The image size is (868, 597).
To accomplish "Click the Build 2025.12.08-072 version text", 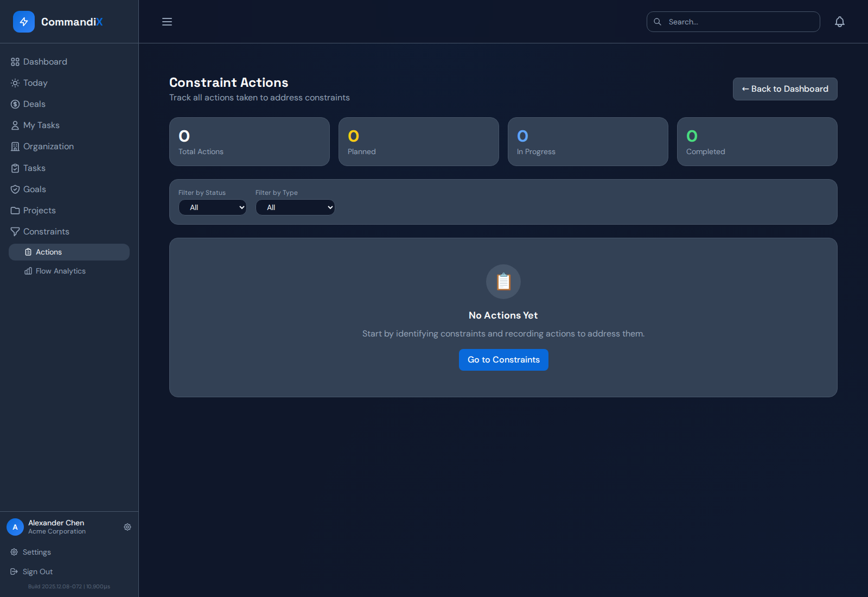I will click(69, 586).
